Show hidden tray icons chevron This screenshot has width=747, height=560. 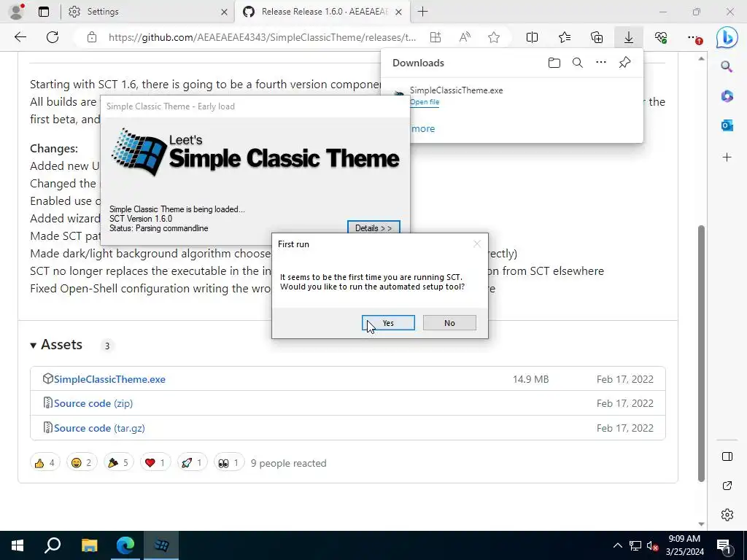[x=617, y=545]
